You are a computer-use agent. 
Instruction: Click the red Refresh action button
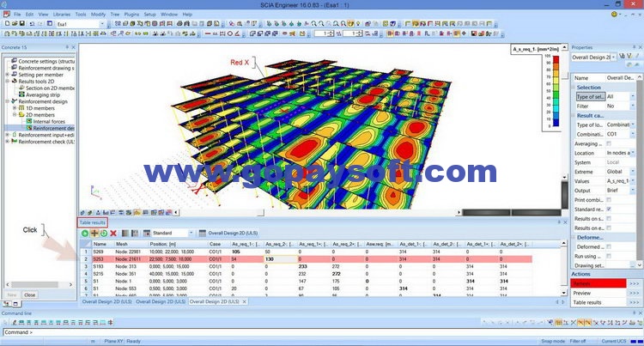coord(598,283)
